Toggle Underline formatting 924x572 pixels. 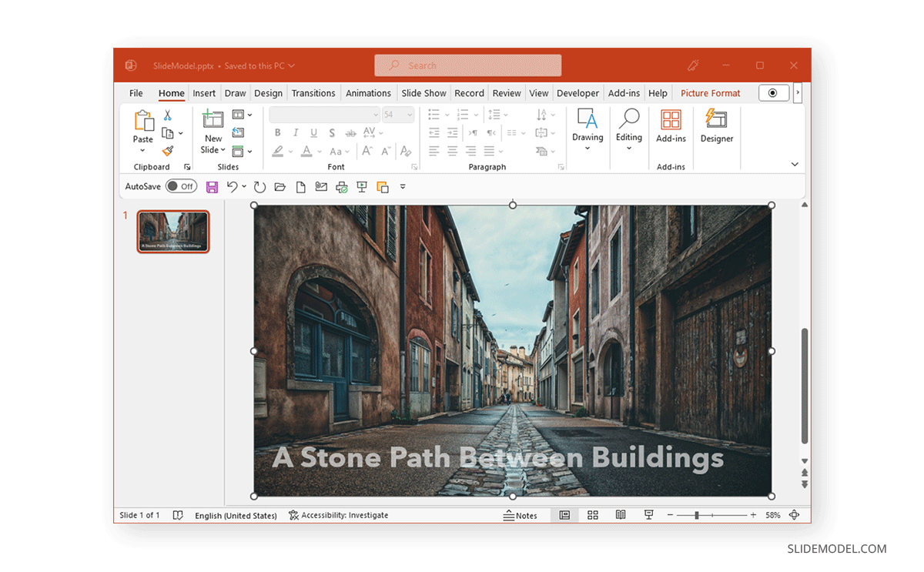313,132
